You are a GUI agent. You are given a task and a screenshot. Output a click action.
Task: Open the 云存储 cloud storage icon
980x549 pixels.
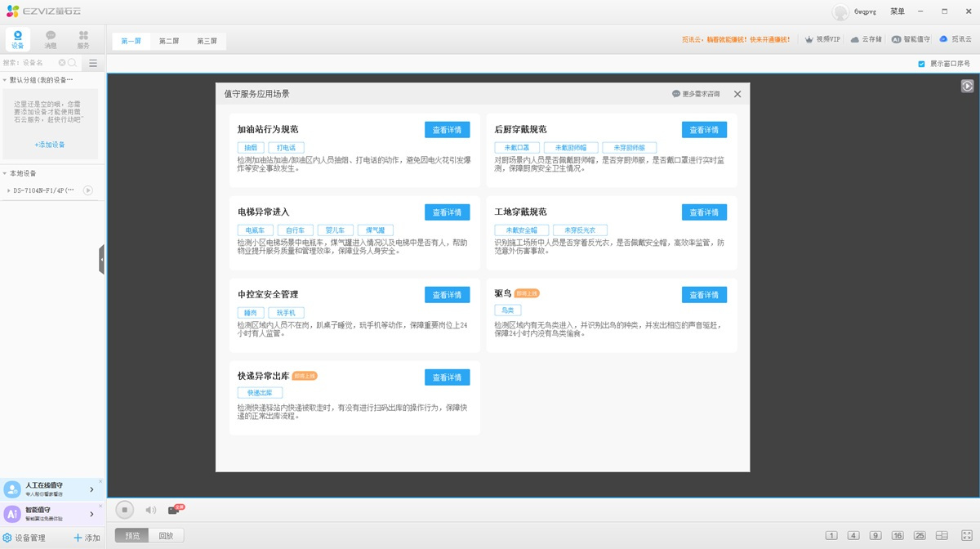point(866,39)
